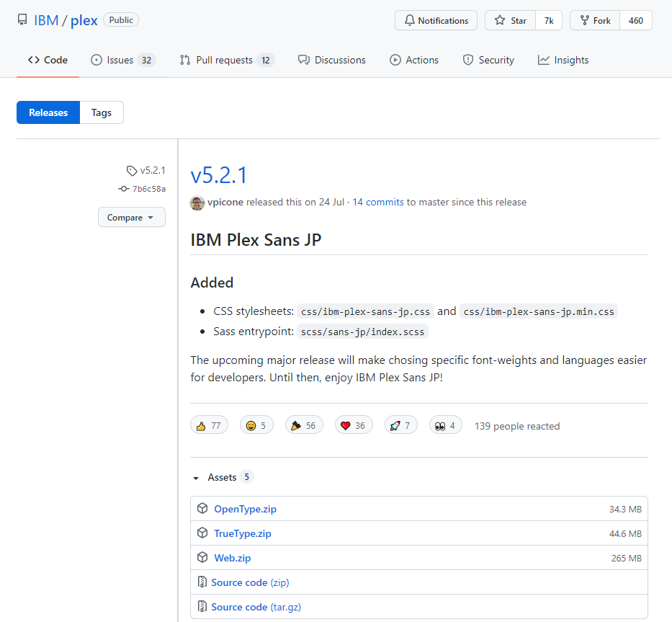Open the IBM organization link
The image size is (672, 622).
(x=46, y=20)
